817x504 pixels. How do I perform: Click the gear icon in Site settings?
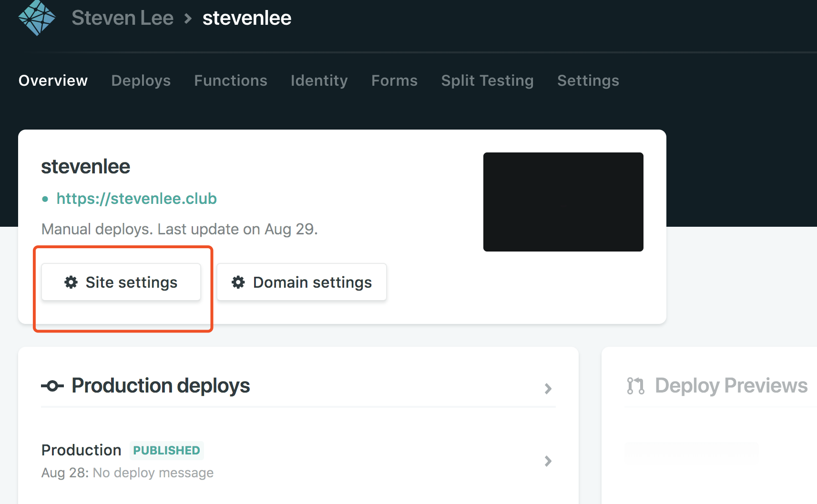point(71,282)
